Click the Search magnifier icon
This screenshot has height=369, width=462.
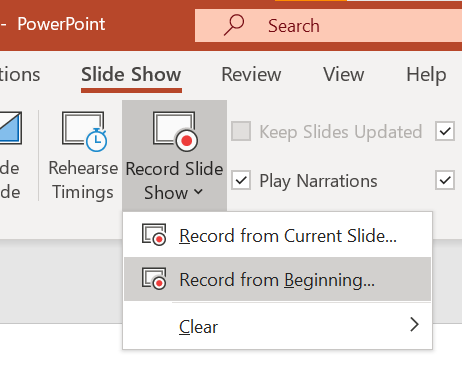[234, 25]
